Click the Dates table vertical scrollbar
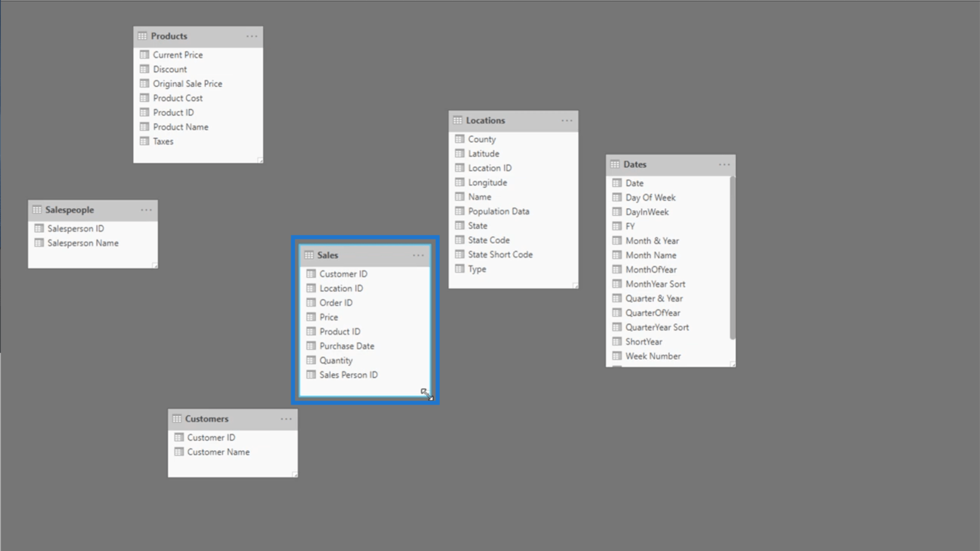 [x=733, y=258]
